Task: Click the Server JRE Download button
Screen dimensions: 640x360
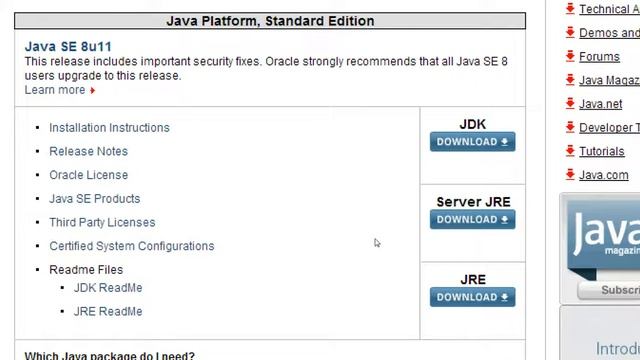Action: coord(472,219)
